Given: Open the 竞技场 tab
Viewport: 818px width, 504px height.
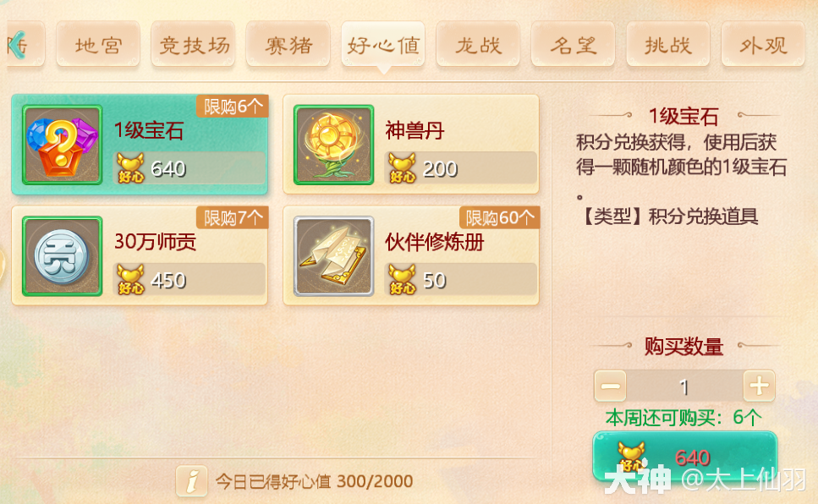Looking at the screenshot, I should [193, 45].
